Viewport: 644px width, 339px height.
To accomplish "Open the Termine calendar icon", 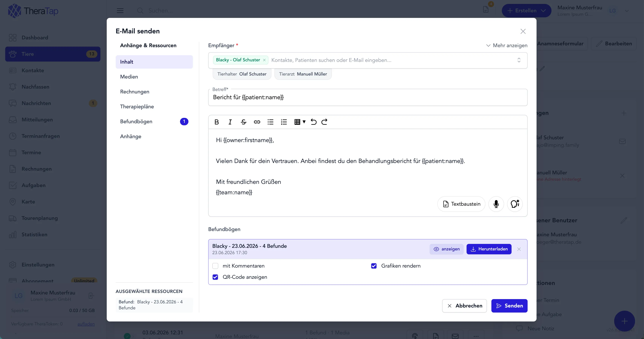I will (12, 152).
